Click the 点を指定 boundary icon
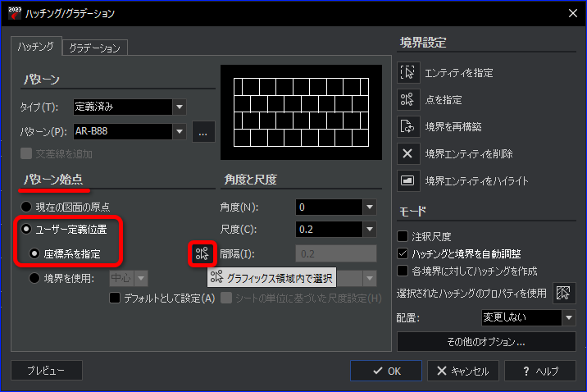 [x=408, y=99]
